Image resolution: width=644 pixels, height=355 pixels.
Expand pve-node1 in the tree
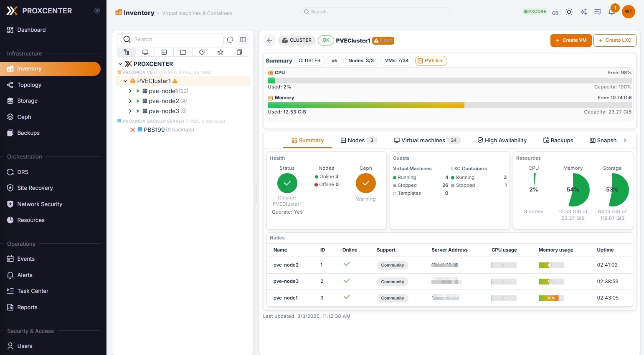(x=130, y=91)
